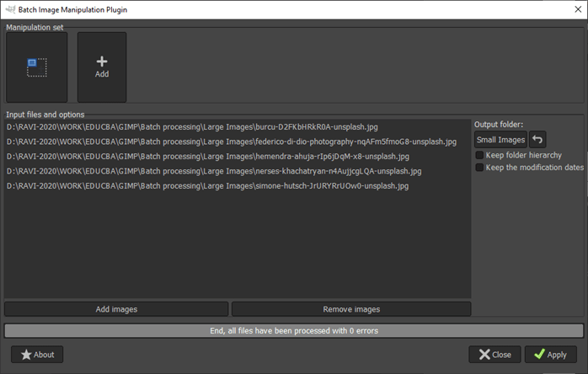
Task: Select the hemendra-ahuja-rIp6jDqM-x8-unsplash.jpg file row
Action: [238, 157]
